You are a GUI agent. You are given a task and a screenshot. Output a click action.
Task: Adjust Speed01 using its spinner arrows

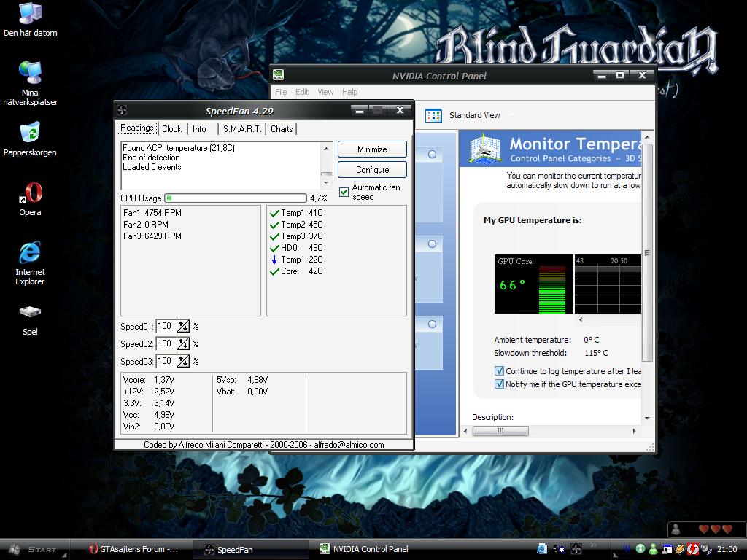(183, 326)
